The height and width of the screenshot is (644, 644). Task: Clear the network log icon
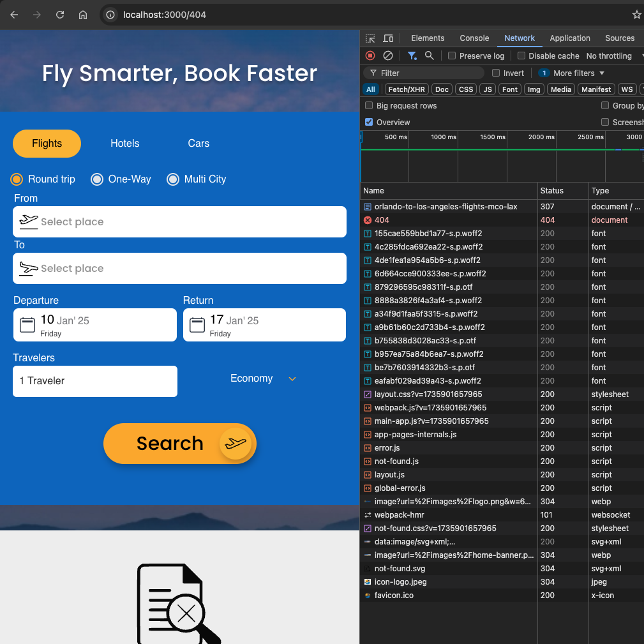387,56
